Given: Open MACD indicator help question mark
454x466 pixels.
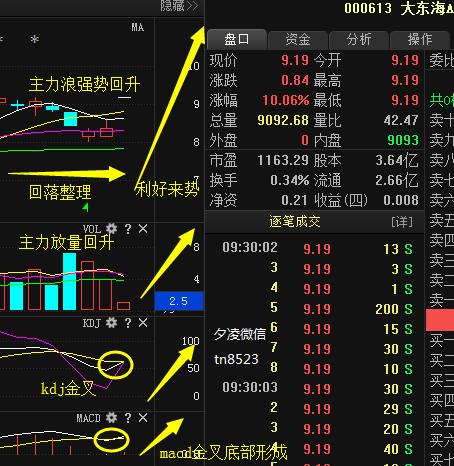Looking at the screenshot, I should [x=128, y=418].
